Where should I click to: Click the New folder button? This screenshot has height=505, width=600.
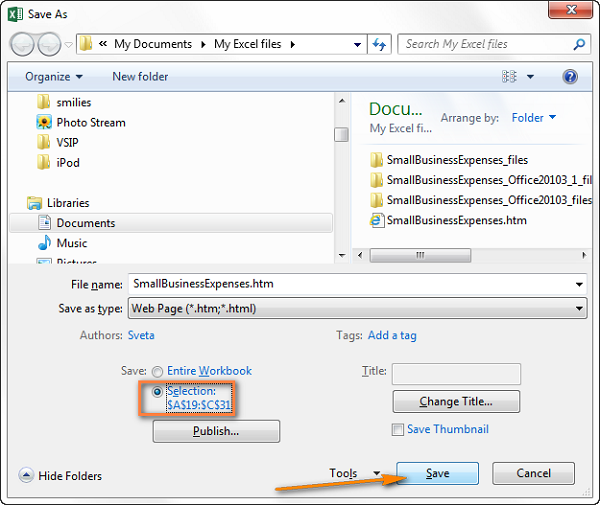[x=140, y=77]
